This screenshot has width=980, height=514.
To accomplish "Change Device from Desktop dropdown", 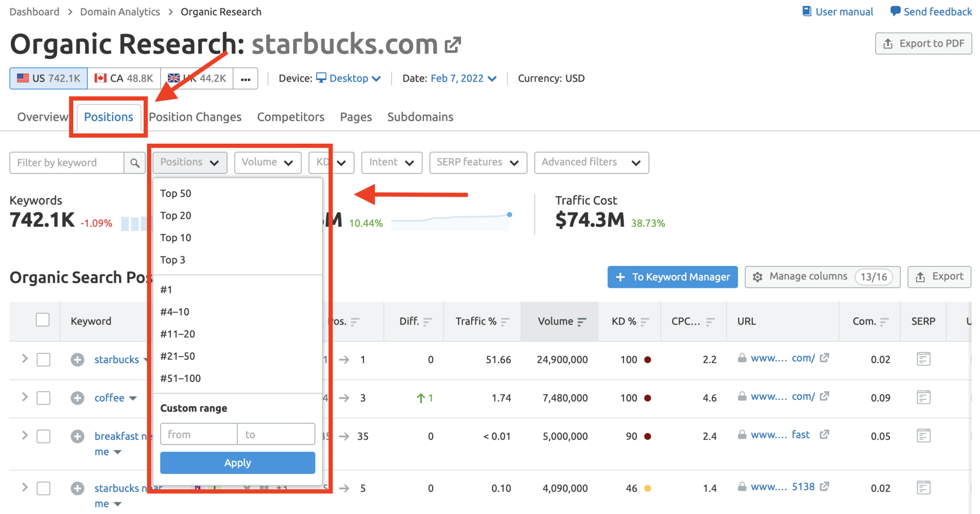I will click(349, 79).
